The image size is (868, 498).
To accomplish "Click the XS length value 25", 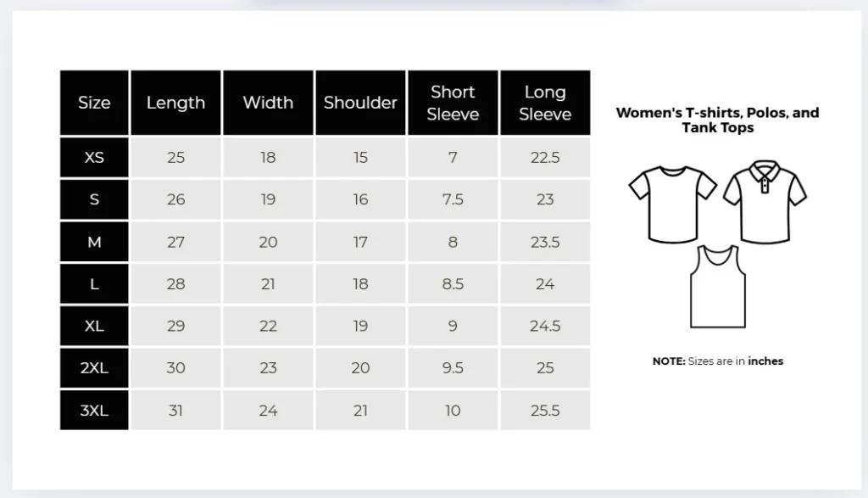I will click(x=175, y=158).
